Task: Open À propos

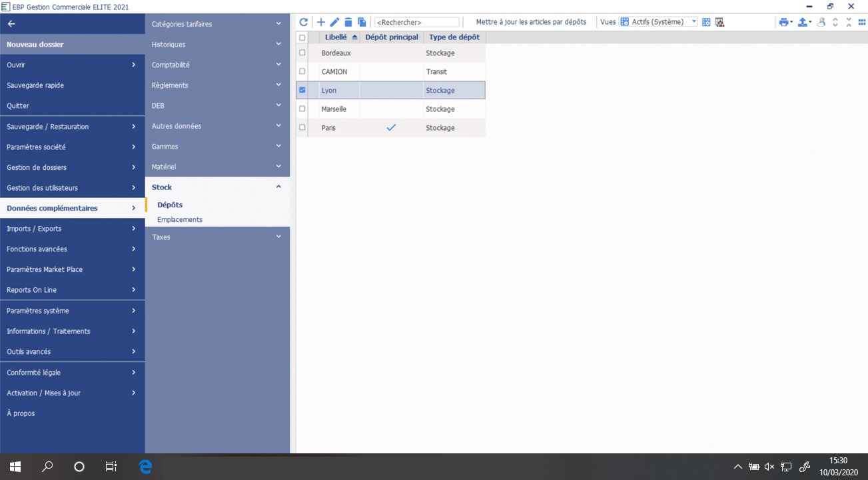Action: (72, 413)
